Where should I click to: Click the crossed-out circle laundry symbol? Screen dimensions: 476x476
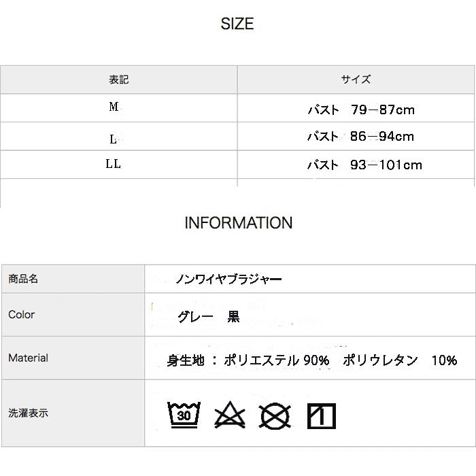(x=275, y=415)
